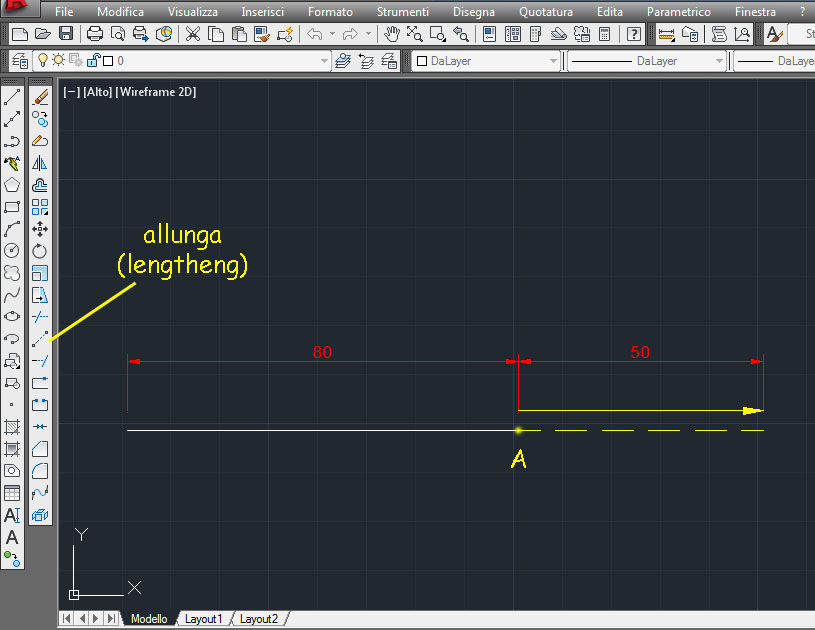The width and height of the screenshot is (815, 630).
Task: Open Layer Properties Manager icon
Action: click(x=20, y=61)
